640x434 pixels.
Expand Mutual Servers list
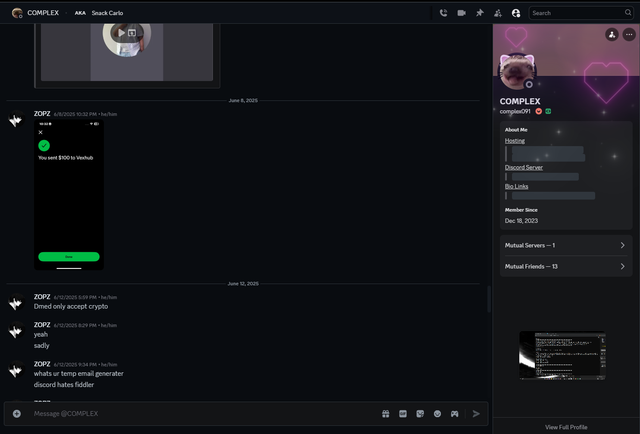(565, 245)
